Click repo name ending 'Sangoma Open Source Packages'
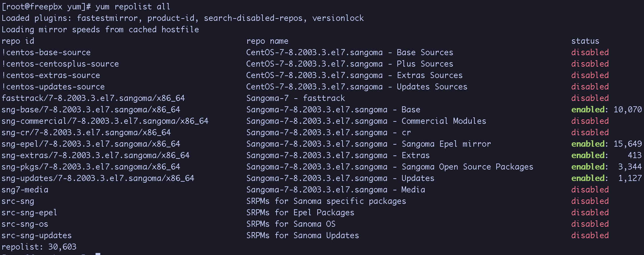644x255 pixels. coord(390,167)
